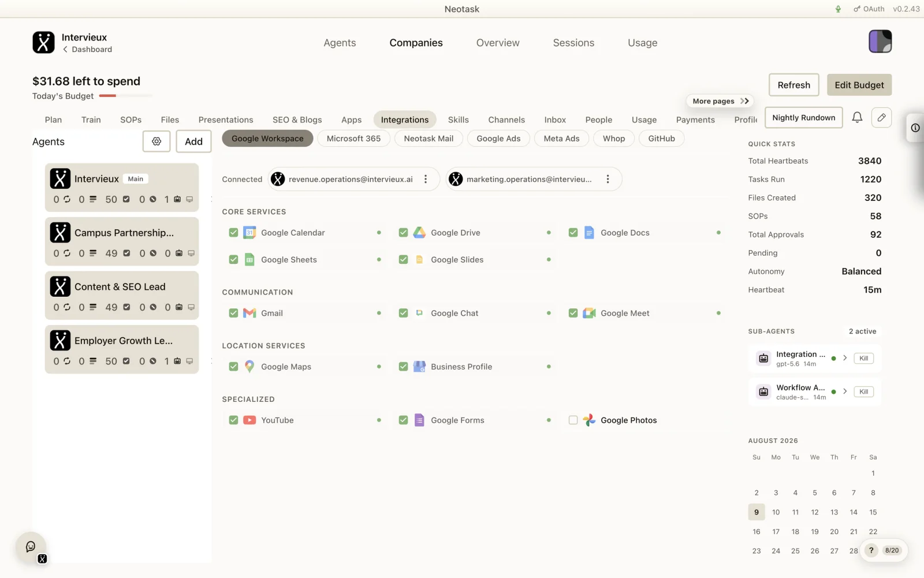Uncheck the Google Docs checkbox
This screenshot has height=578, width=924.
pyautogui.click(x=573, y=233)
